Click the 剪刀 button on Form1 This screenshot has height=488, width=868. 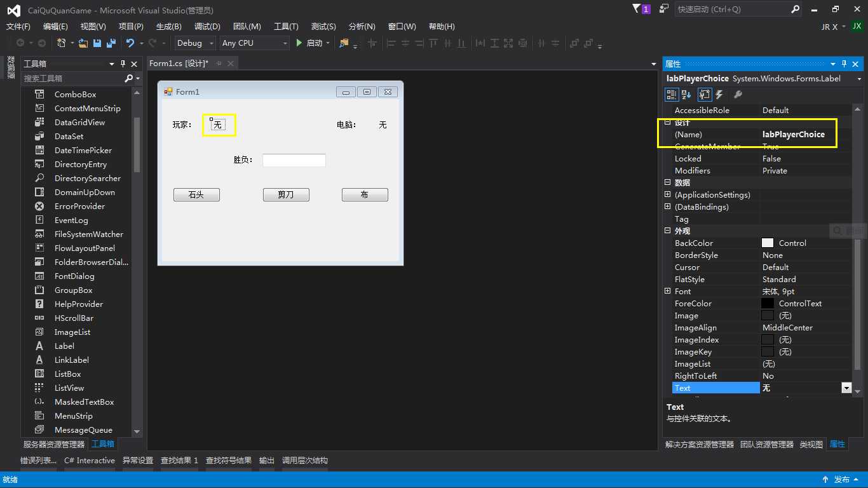tap(286, 194)
